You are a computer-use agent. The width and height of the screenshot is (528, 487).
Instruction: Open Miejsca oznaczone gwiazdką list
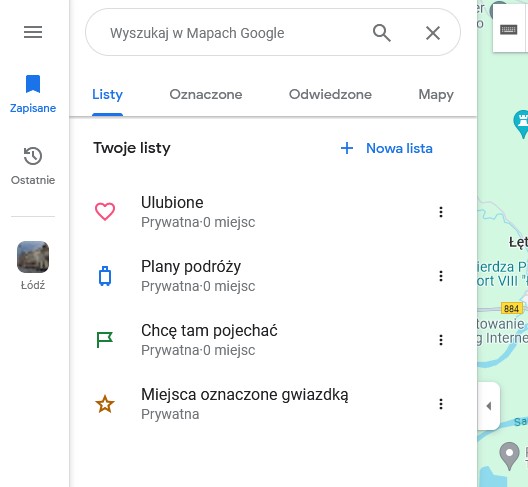pyautogui.click(x=273, y=404)
